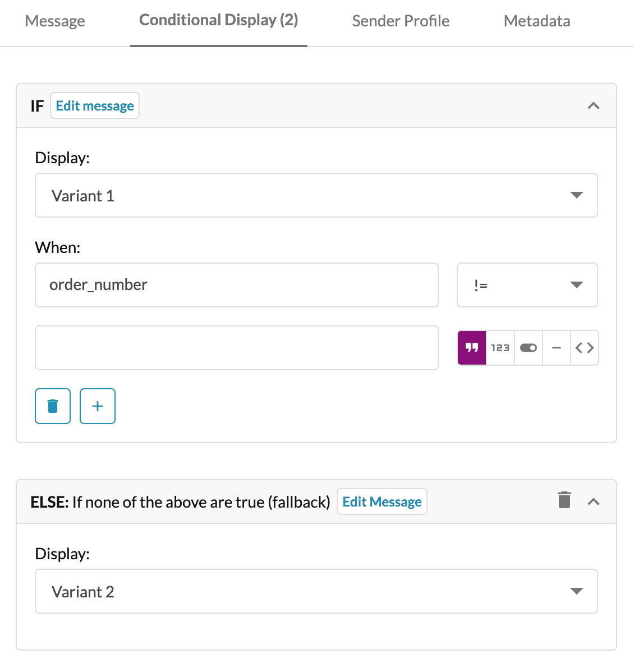Go to the Metadata tab
The image size is (634, 672).
coord(537,21)
